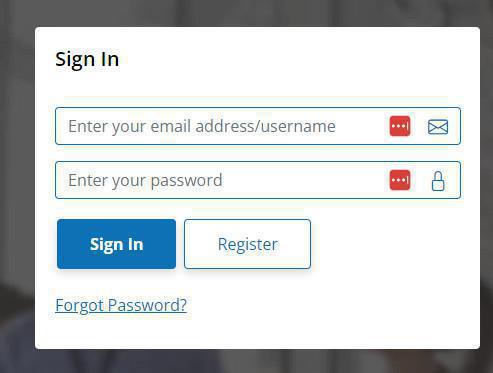Viewport: 493px width, 373px height.
Task: Open autofill via email field's red key icon
Action: 400,126
